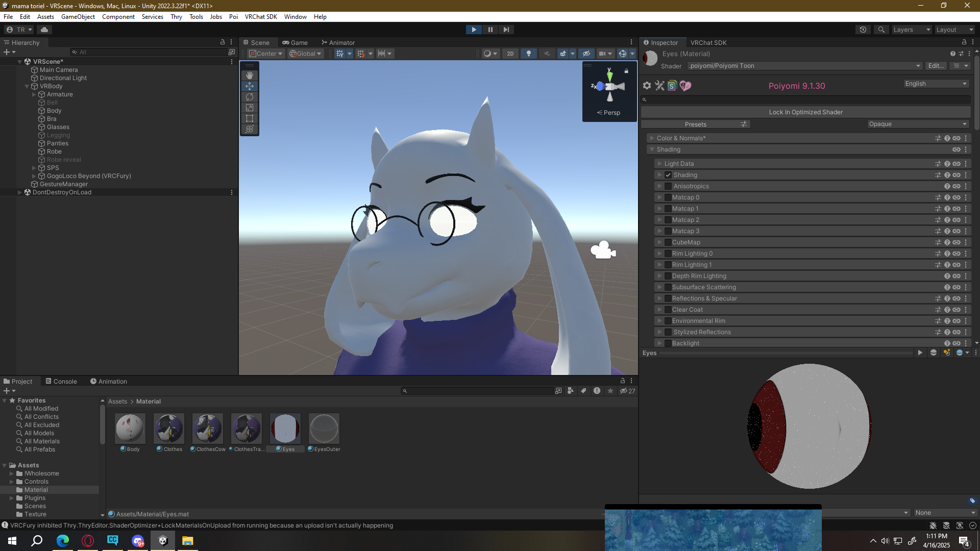Expand Color & Normals section
This screenshot has width=980, height=551.
tap(652, 138)
